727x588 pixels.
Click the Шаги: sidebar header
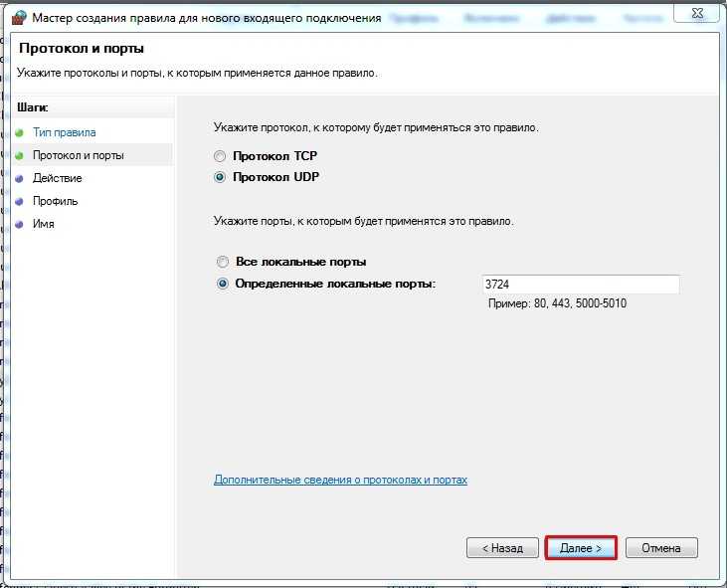click(33, 107)
